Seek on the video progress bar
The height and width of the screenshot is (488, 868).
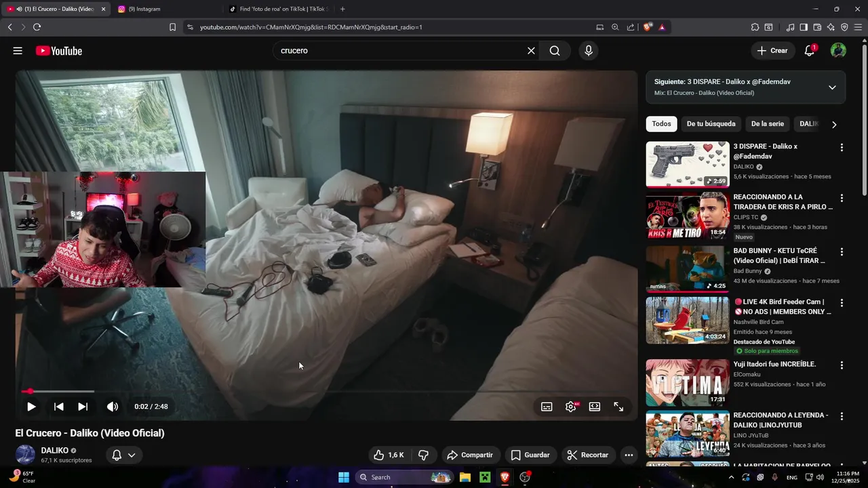coord(325,392)
